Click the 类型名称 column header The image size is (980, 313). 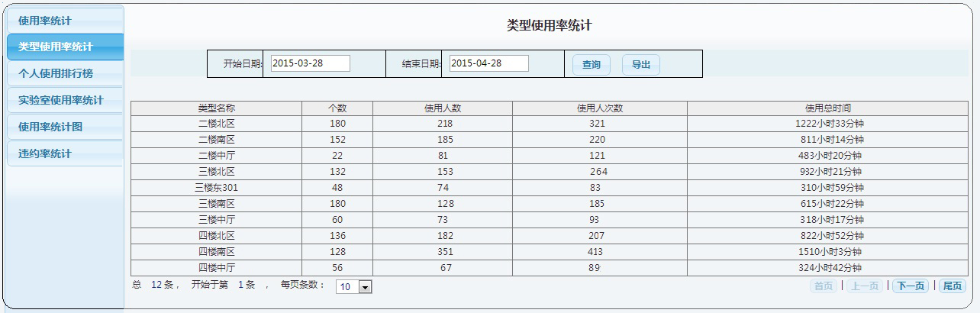pyautogui.click(x=216, y=108)
